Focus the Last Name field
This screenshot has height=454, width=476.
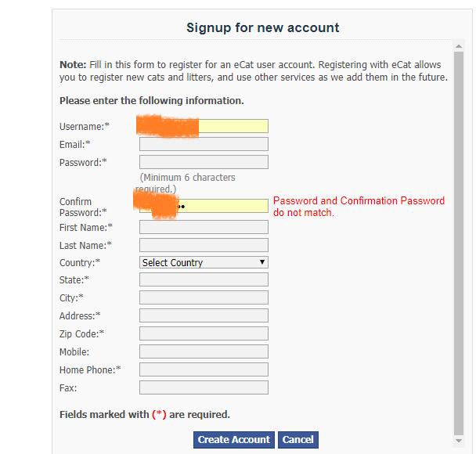(x=204, y=245)
